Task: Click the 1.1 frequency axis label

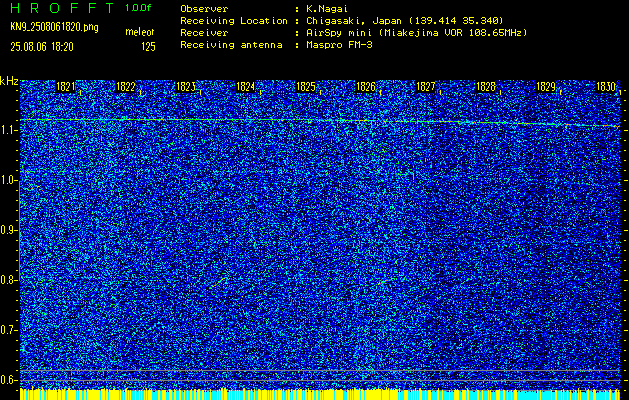Action: pyautogui.click(x=9, y=130)
